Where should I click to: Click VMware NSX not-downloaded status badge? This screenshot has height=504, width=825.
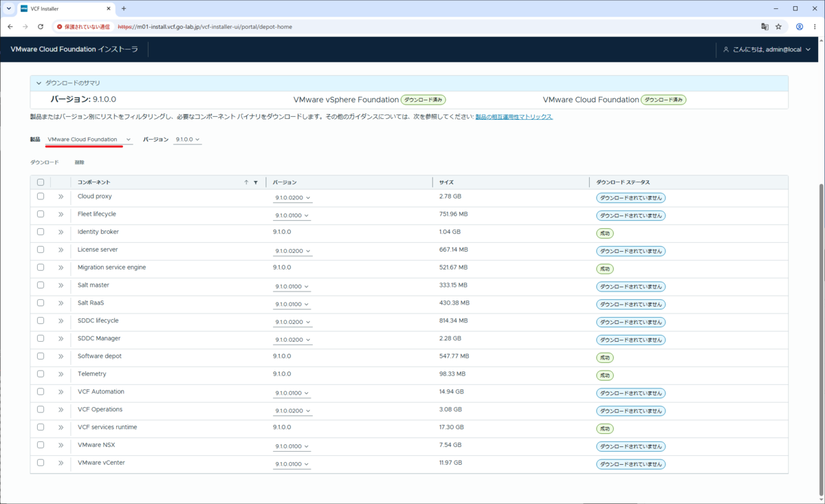click(x=630, y=447)
